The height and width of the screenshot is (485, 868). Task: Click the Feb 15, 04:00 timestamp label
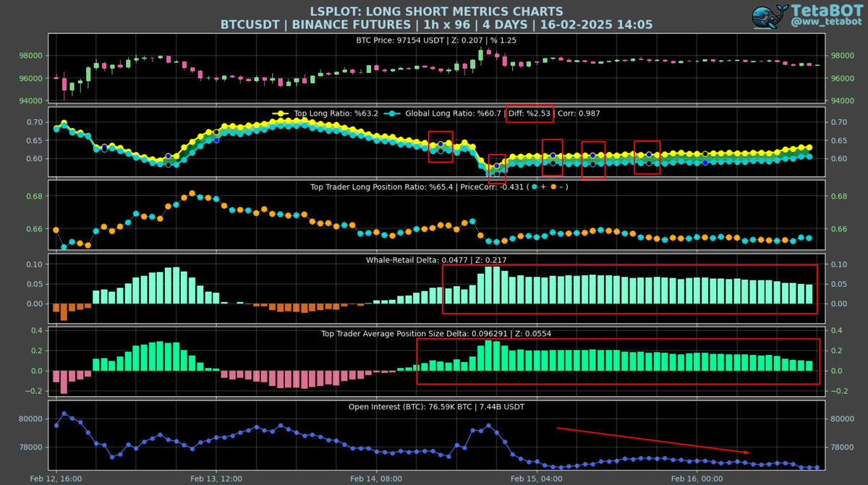[x=536, y=478]
